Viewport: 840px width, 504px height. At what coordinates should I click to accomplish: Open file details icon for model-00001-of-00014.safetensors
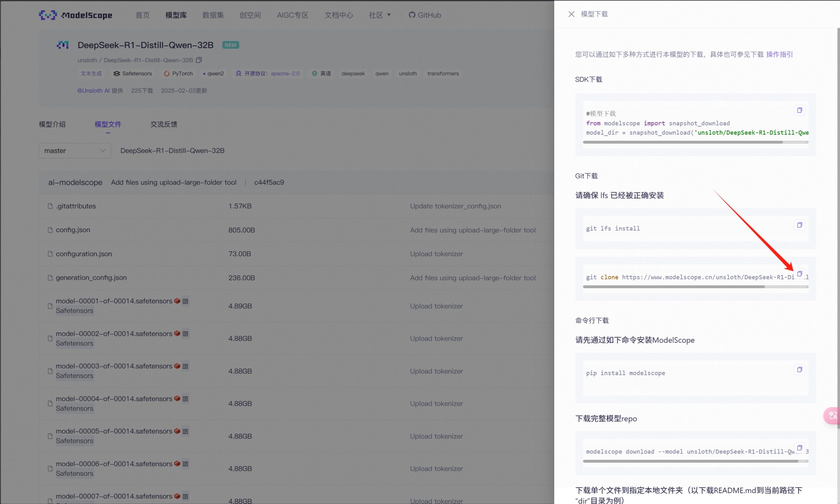pos(185,301)
